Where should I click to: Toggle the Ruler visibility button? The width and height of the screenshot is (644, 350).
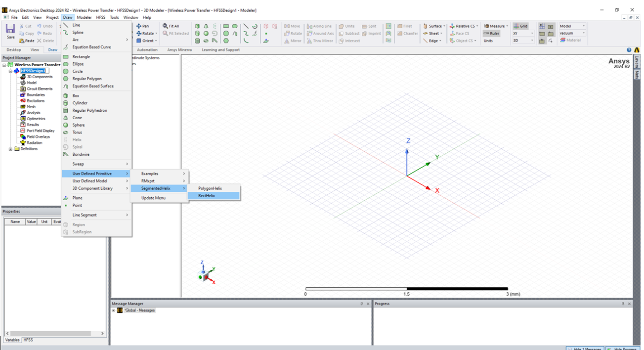pyautogui.click(x=491, y=34)
